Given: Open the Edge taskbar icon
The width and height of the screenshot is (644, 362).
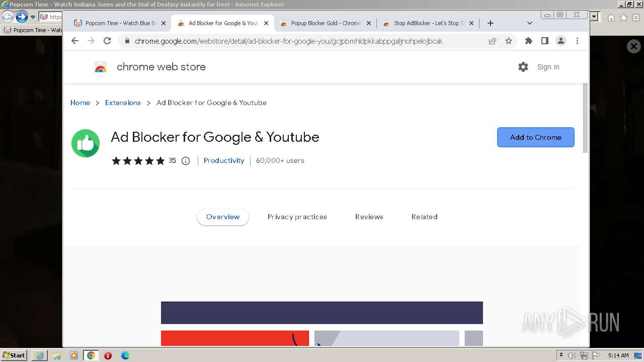Looking at the screenshot, I should click(125, 355).
